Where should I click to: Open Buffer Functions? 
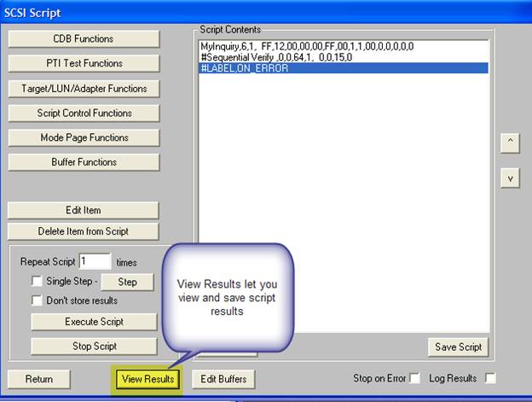tap(84, 162)
